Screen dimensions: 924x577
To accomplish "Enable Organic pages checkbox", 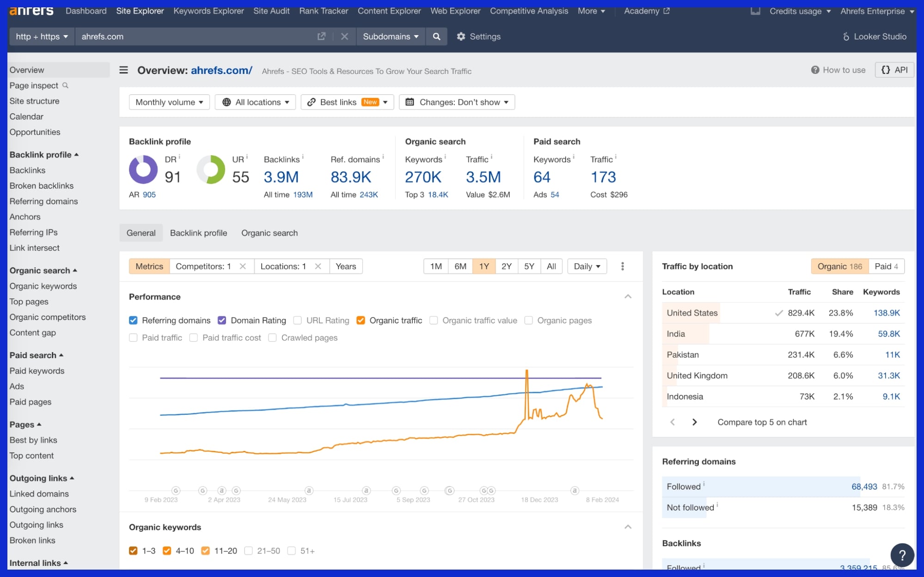I will [x=528, y=320].
